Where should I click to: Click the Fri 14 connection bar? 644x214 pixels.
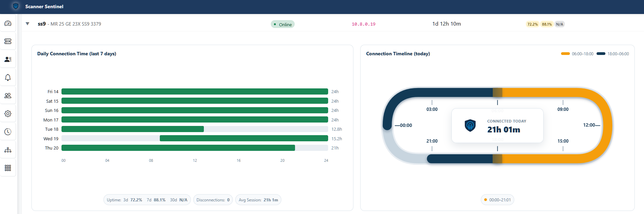pyautogui.click(x=195, y=91)
